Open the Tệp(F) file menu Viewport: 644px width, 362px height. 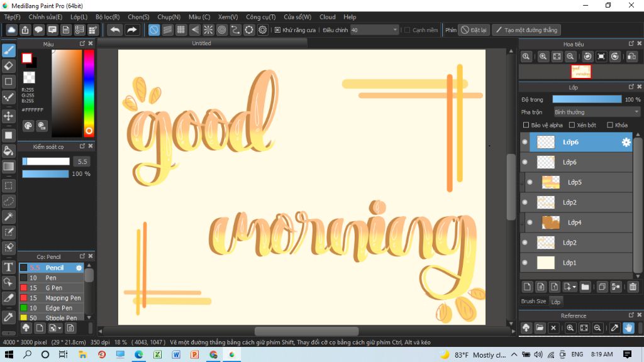(13, 17)
